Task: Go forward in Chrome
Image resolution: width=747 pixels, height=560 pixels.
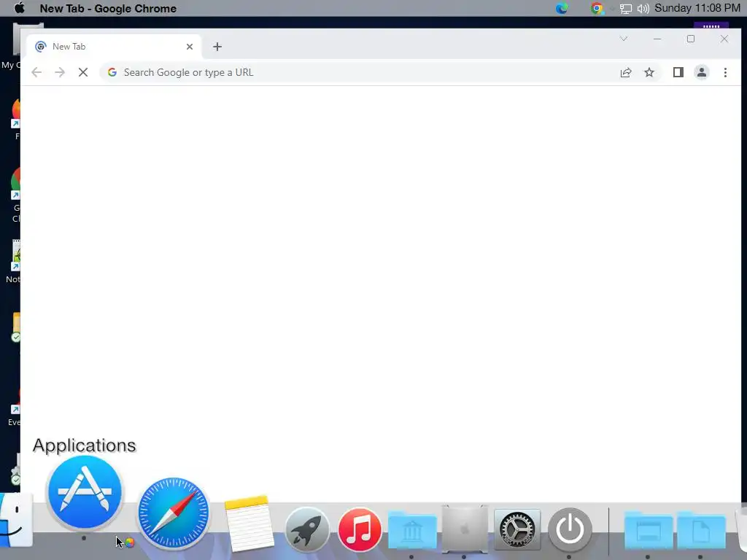Action: coord(60,72)
